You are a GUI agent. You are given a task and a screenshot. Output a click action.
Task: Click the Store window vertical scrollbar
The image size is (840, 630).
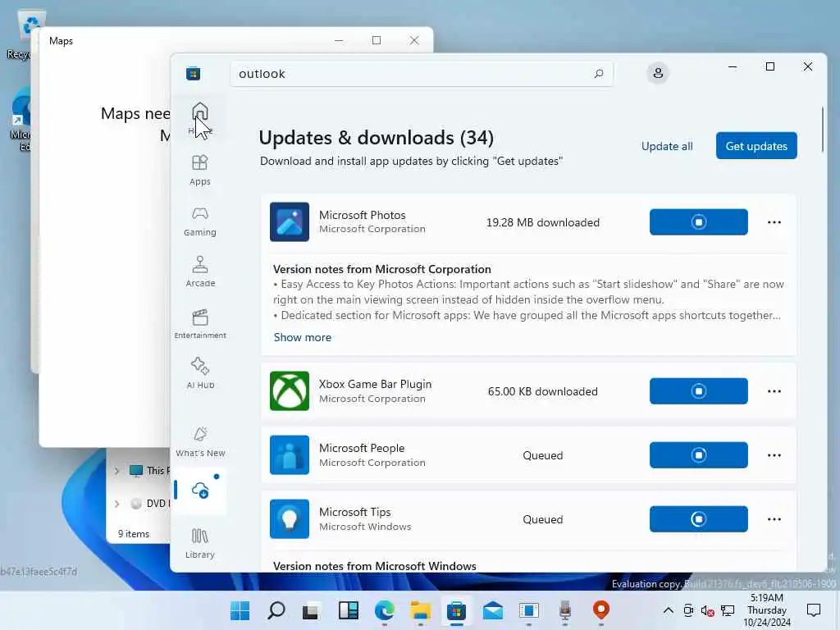(823, 130)
